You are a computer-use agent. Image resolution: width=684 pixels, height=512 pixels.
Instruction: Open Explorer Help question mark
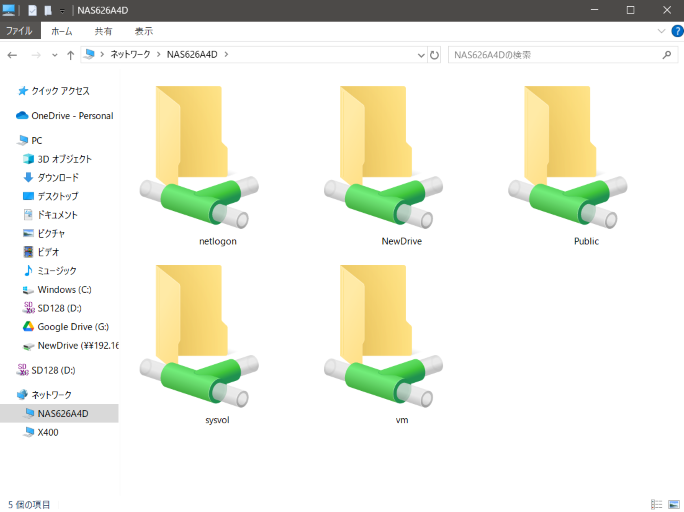[x=677, y=31]
